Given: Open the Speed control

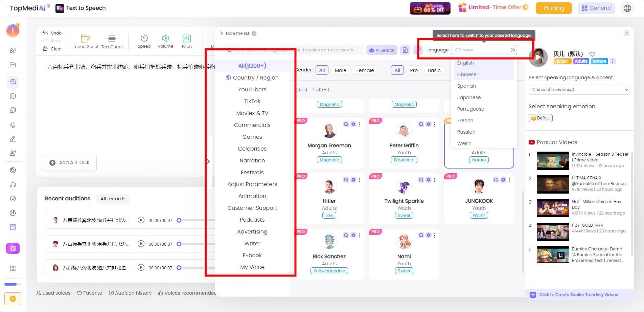Looking at the screenshot, I should [144, 41].
